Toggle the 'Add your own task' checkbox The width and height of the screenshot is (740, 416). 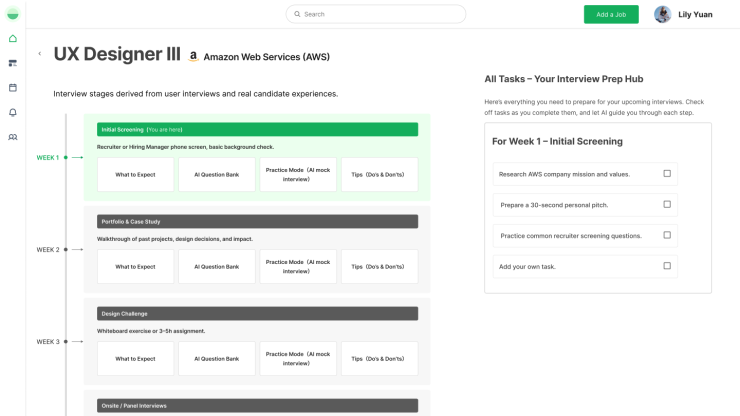pyautogui.click(x=667, y=266)
